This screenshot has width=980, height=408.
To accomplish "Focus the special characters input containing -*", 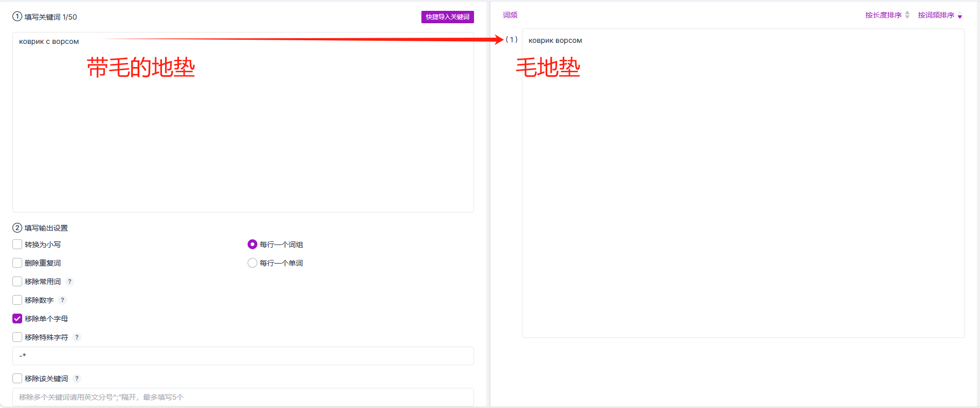I will pyautogui.click(x=242, y=356).
